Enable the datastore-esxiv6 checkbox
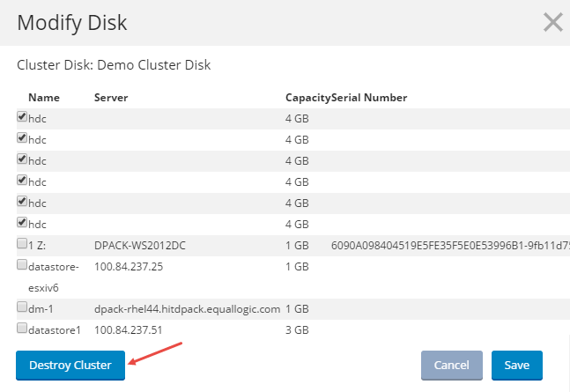 (22, 264)
